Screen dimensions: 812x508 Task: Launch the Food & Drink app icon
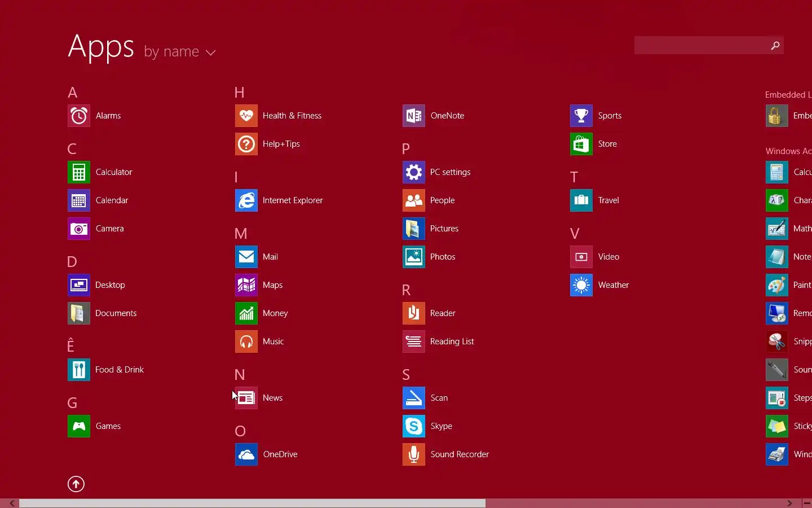tap(79, 370)
